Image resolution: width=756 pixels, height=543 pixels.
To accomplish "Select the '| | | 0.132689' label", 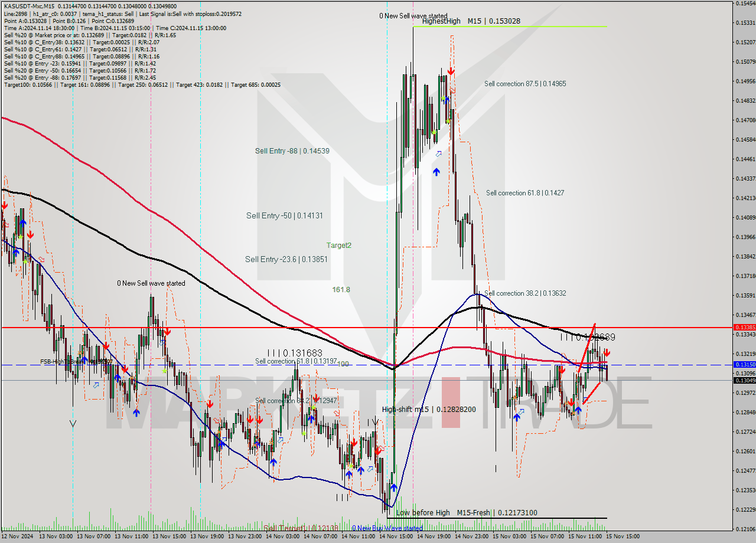I will pos(588,338).
